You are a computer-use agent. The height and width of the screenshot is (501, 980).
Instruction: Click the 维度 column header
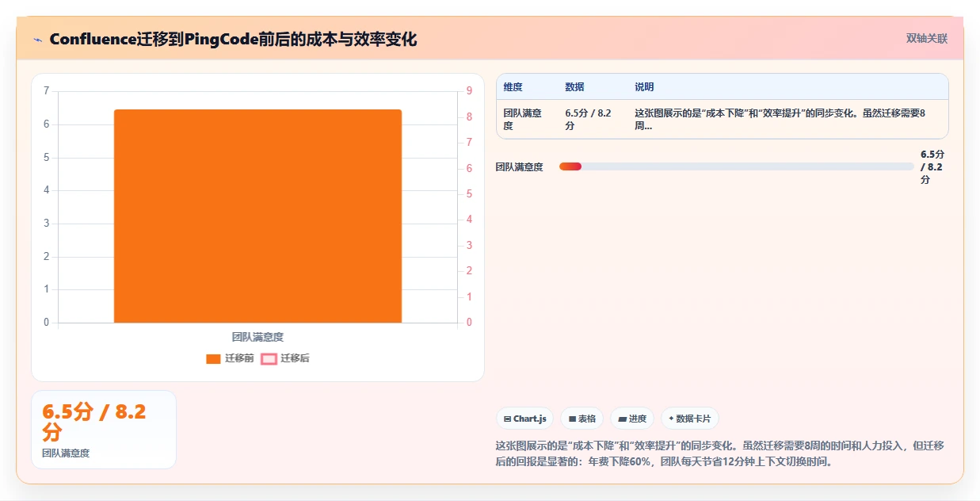(513, 87)
